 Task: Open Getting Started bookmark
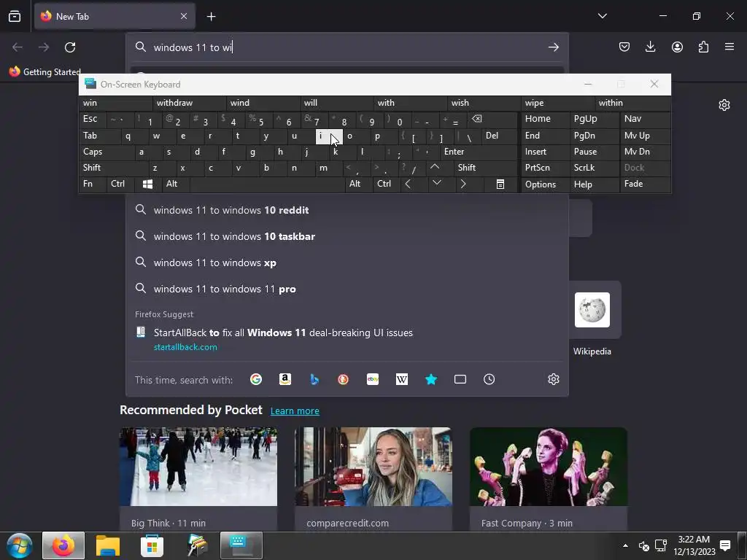pos(44,72)
